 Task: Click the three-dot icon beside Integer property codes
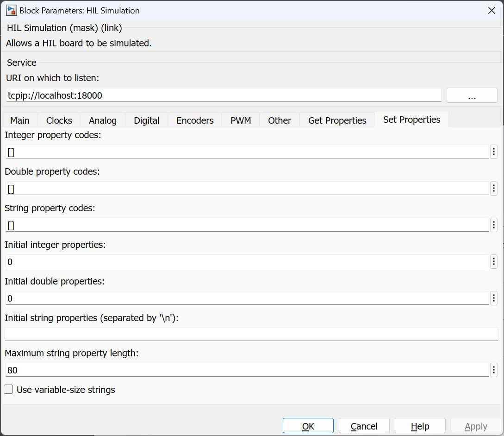tap(493, 152)
